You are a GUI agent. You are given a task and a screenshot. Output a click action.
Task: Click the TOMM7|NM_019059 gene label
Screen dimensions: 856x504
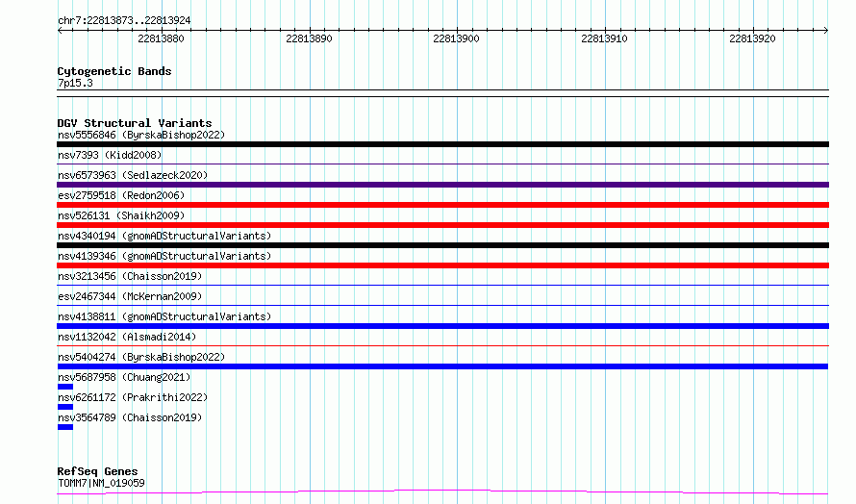[x=101, y=483]
